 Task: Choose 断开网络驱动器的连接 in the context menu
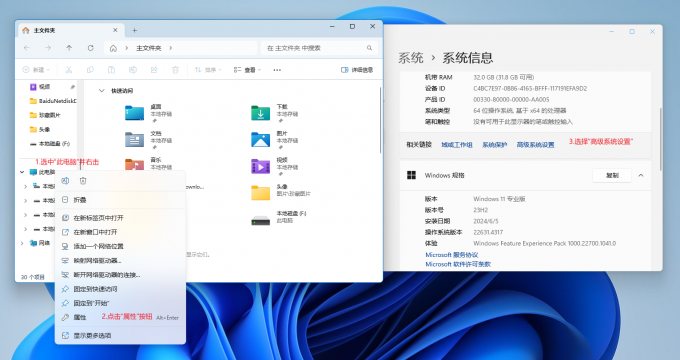tap(120, 275)
